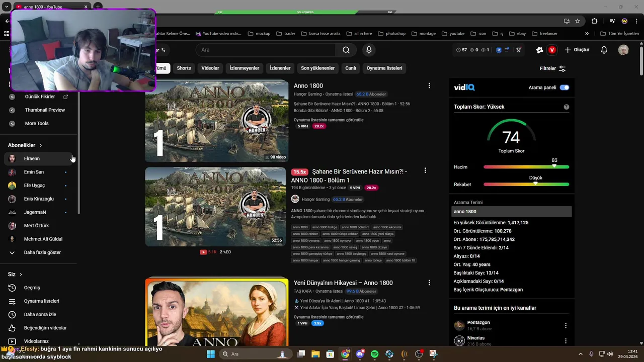Click the YouTube Ara search field

(266, 50)
